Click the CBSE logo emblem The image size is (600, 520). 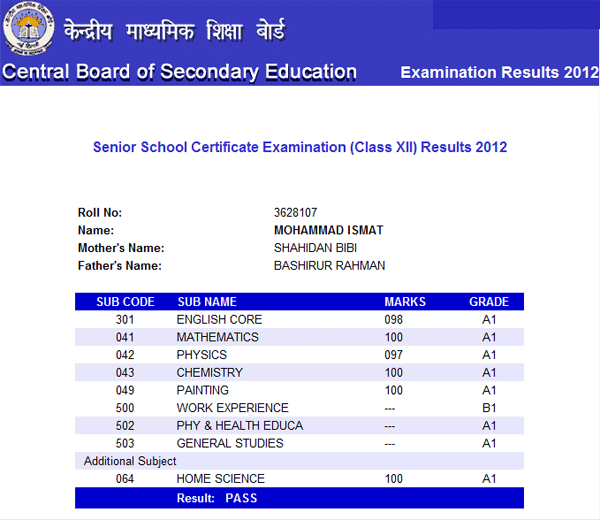point(29,31)
